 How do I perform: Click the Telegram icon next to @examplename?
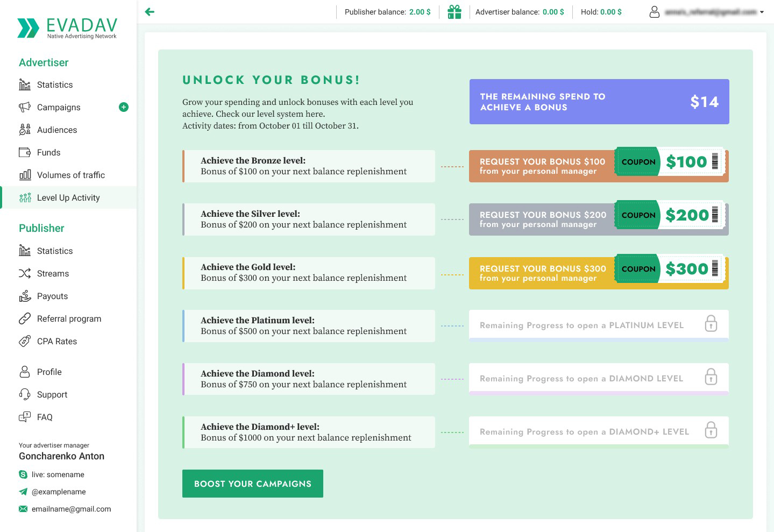point(23,492)
